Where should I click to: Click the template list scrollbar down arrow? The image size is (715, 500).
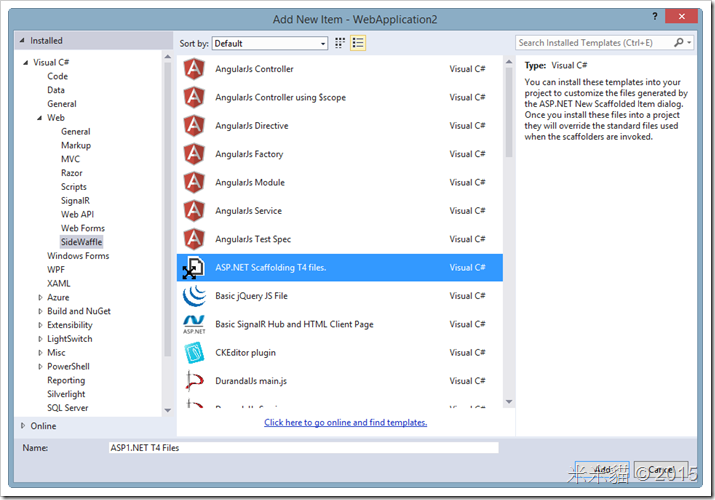coord(509,402)
